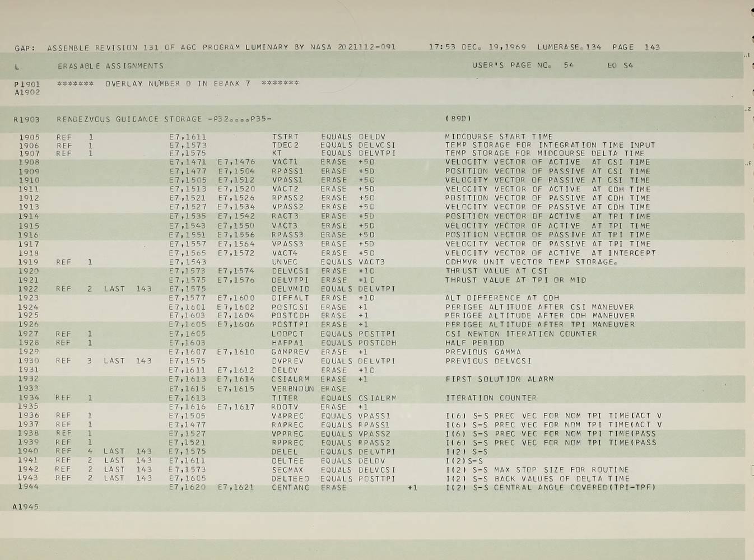This screenshot has height=560, width=754.
Task: Click the symbol name RPASS2
Action: click(x=287, y=198)
